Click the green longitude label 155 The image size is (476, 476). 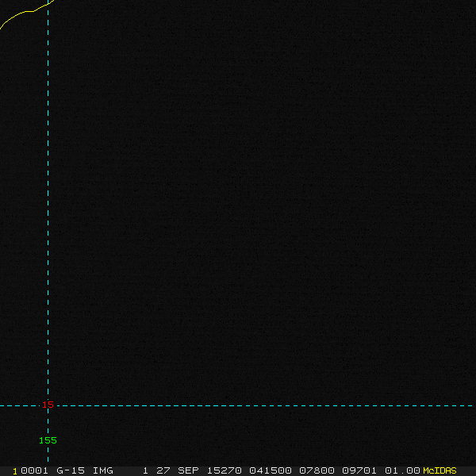(x=48, y=440)
